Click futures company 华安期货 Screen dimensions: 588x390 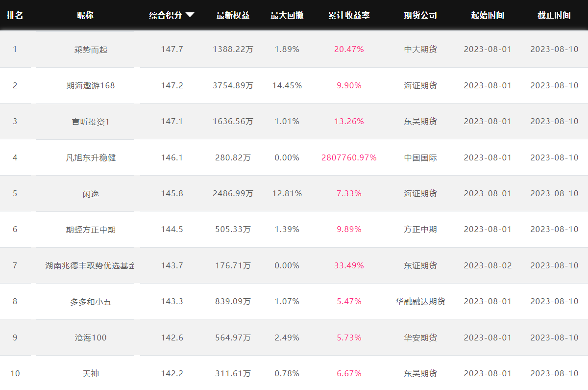420,338
